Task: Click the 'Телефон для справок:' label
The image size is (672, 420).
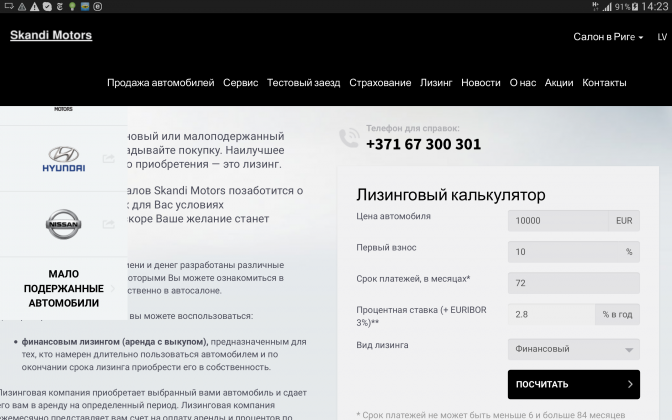Action: pos(413,128)
